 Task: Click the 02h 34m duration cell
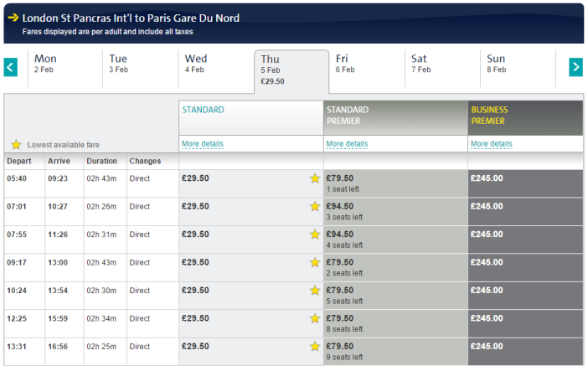pyautogui.click(x=101, y=318)
